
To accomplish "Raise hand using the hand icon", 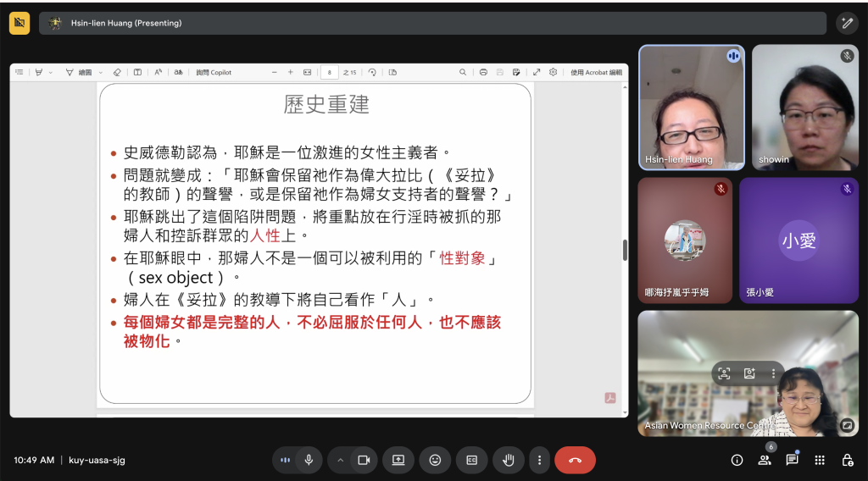I will (509, 460).
